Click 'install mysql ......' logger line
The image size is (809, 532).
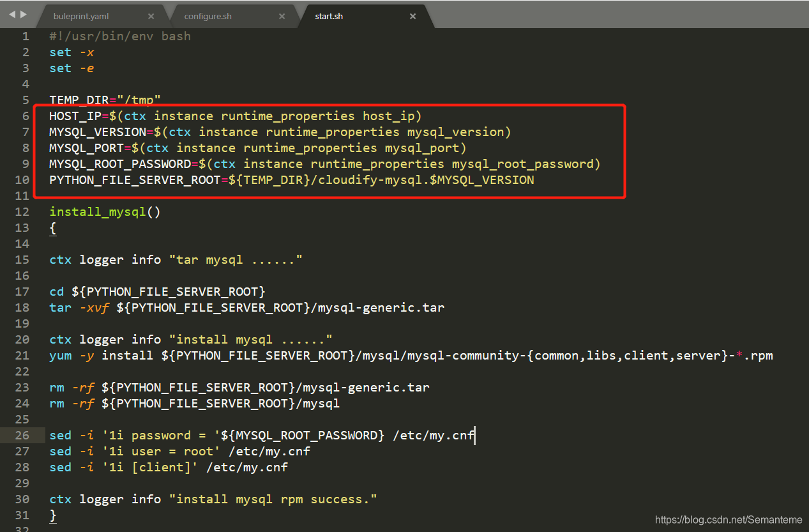click(191, 340)
